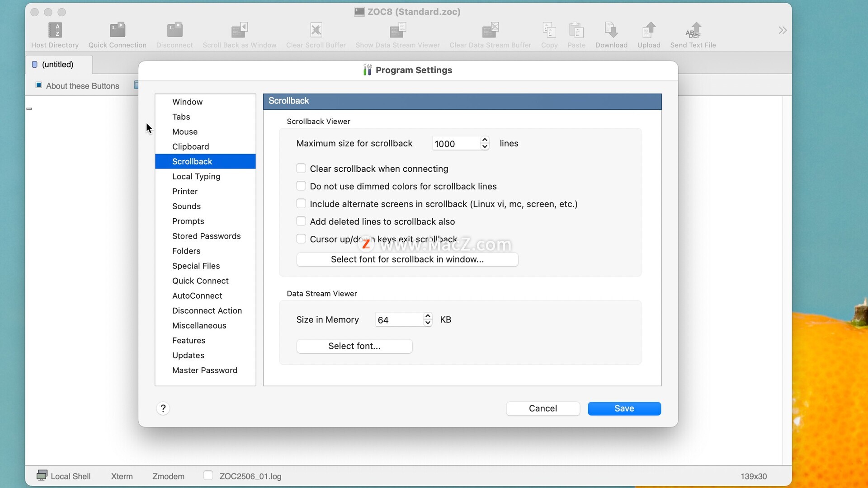Open Show Data Stream Viewer icon

pyautogui.click(x=398, y=30)
